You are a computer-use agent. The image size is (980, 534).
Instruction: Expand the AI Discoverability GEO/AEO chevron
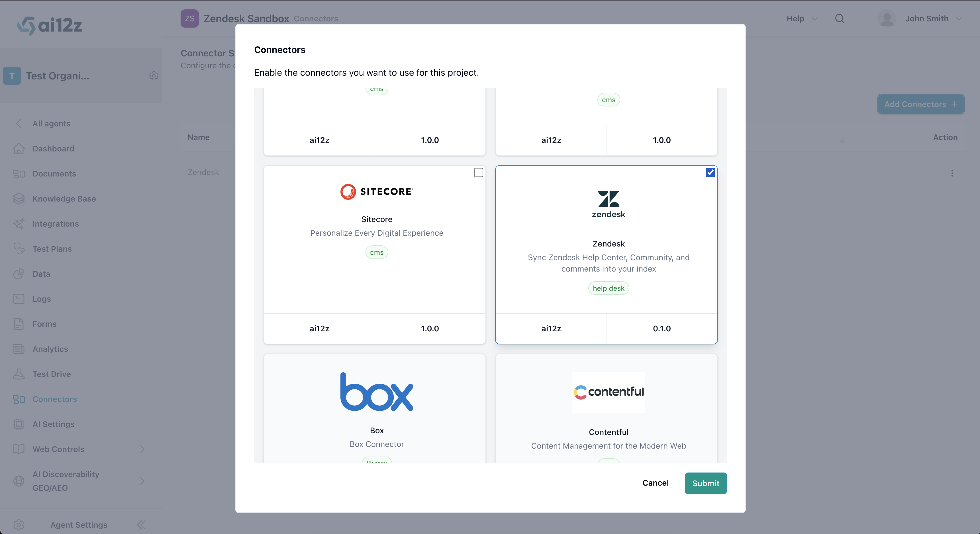pos(142,481)
